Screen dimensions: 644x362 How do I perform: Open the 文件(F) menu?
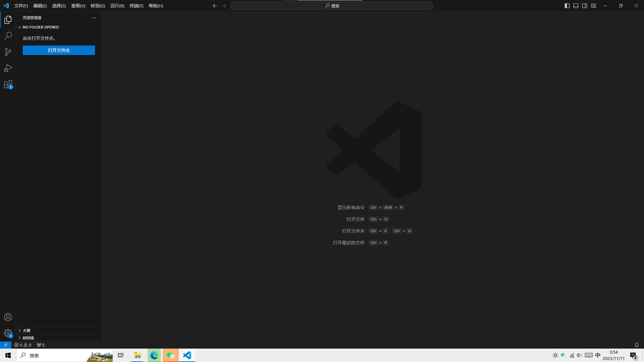21,6
